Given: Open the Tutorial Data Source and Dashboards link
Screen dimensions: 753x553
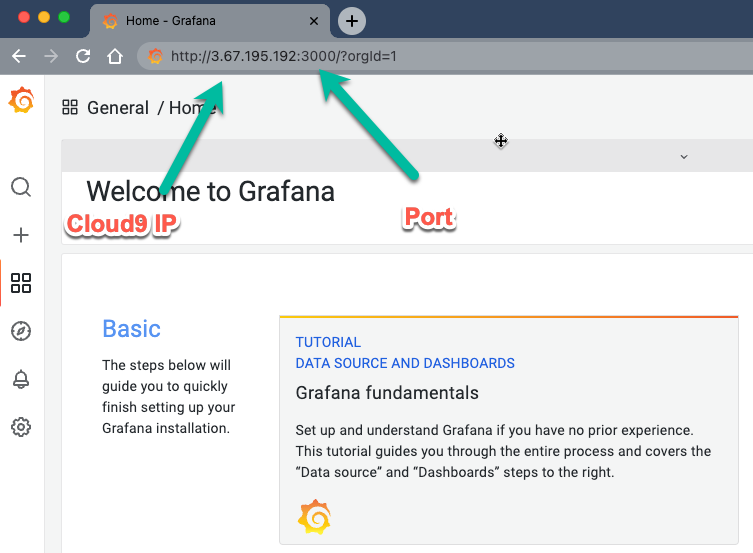Looking at the screenshot, I should 405,353.
